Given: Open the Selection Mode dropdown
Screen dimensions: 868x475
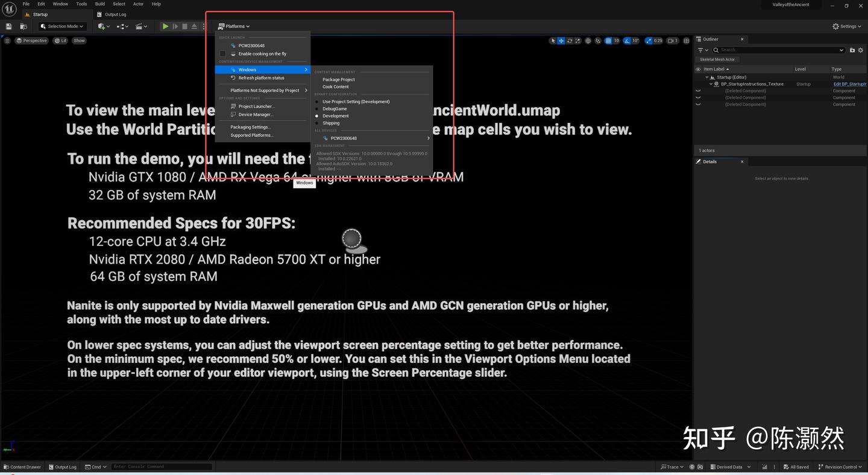Looking at the screenshot, I should pyautogui.click(x=63, y=27).
